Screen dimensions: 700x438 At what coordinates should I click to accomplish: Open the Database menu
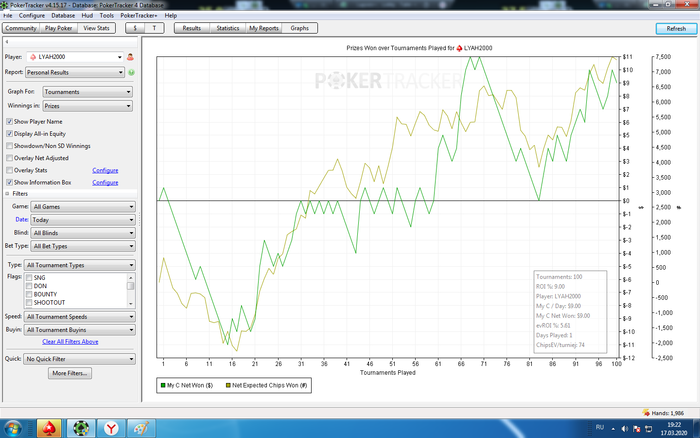pyautogui.click(x=63, y=15)
